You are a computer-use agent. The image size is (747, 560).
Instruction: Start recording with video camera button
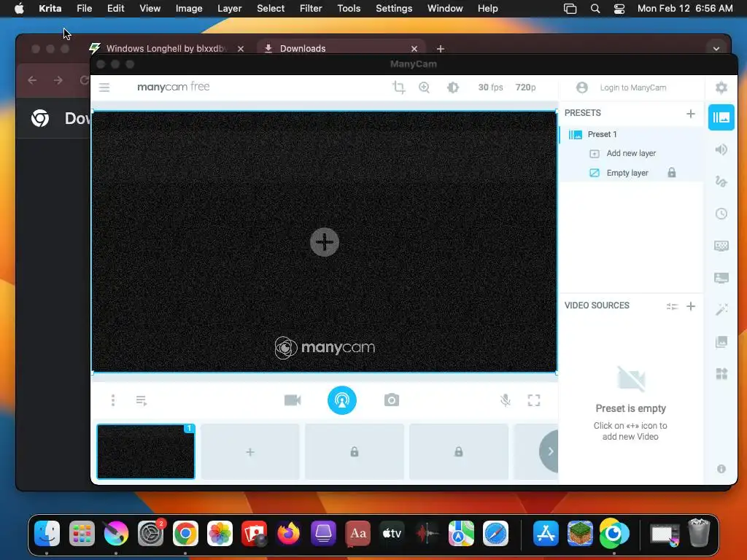(293, 400)
